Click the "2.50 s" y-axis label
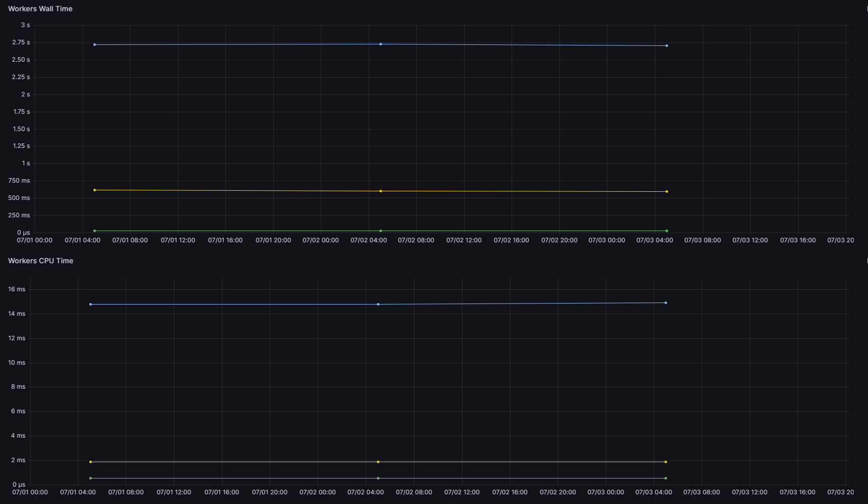 [21, 60]
